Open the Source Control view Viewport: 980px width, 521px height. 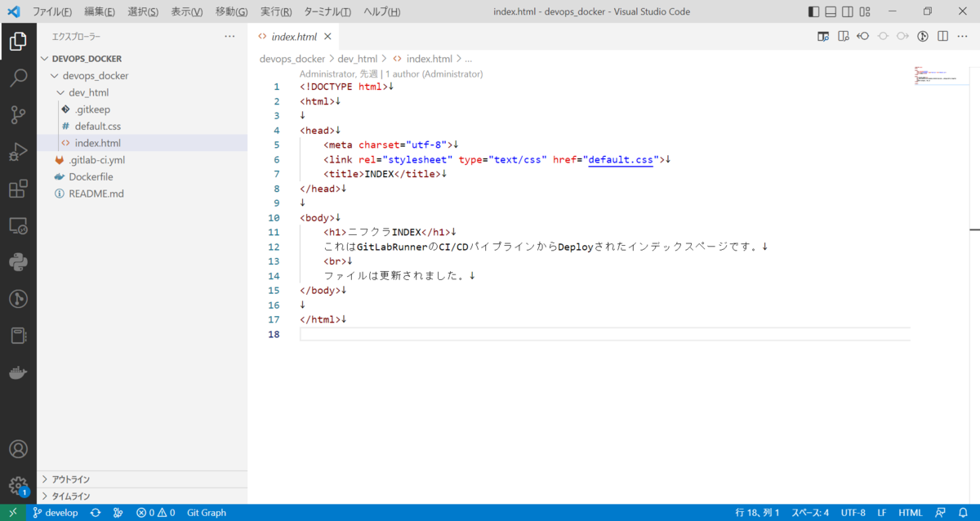(x=18, y=115)
